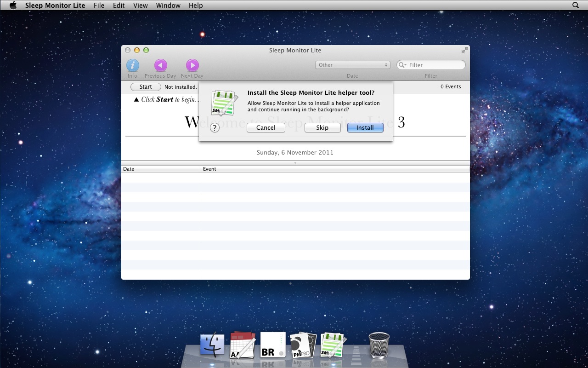Click Skip in the helper tool dialog

click(x=322, y=127)
